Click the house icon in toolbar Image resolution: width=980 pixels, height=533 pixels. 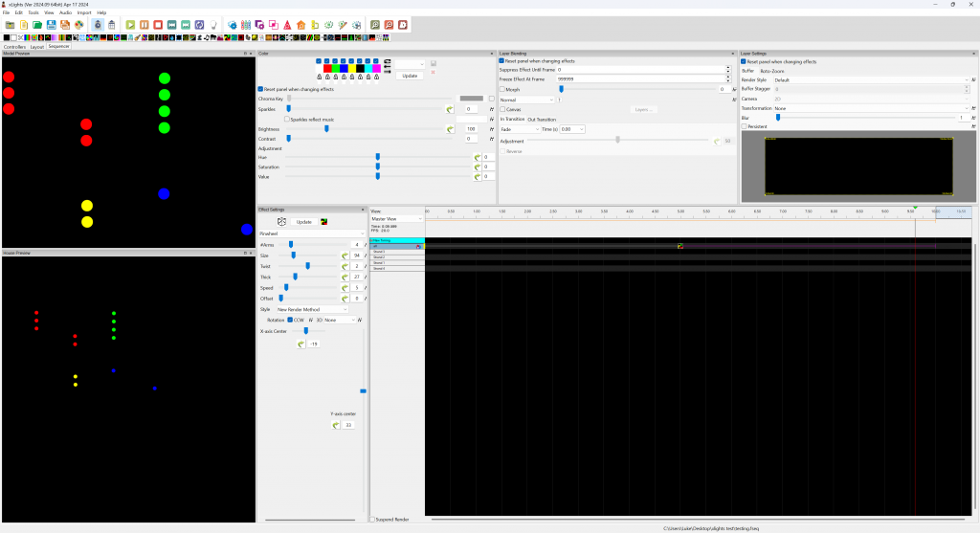301,24
